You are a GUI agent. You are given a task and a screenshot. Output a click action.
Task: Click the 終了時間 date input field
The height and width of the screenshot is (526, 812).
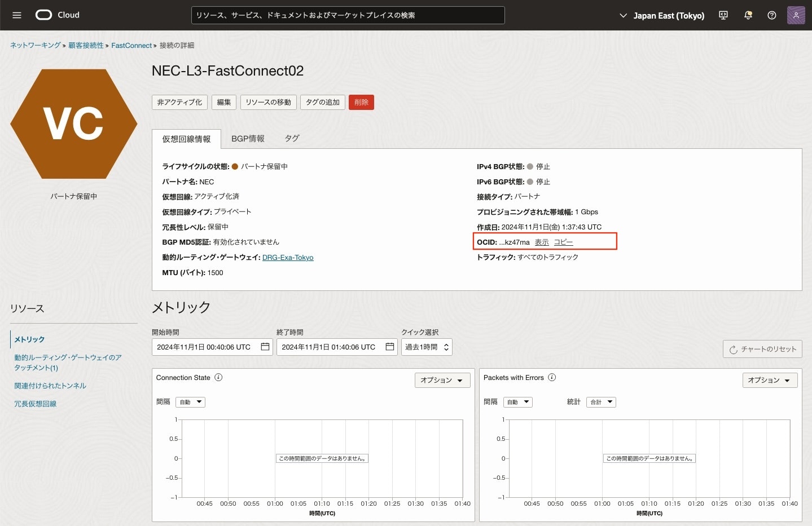(337, 347)
